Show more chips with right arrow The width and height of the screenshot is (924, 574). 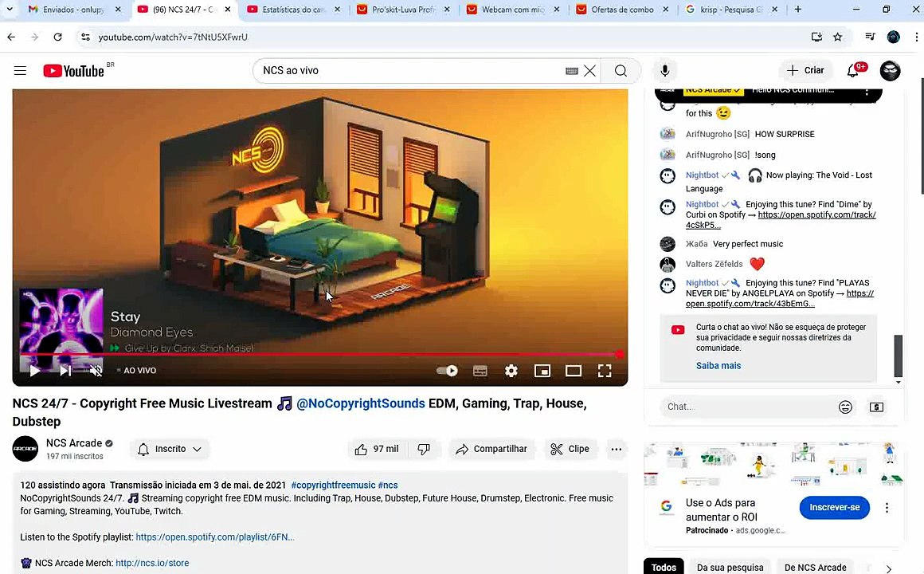pyautogui.click(x=889, y=568)
